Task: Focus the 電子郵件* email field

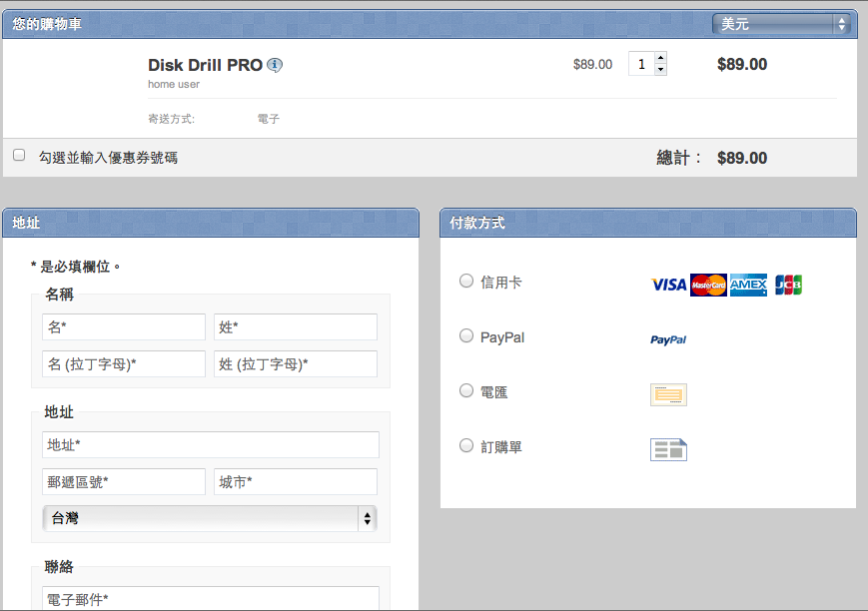Action: pos(211,599)
